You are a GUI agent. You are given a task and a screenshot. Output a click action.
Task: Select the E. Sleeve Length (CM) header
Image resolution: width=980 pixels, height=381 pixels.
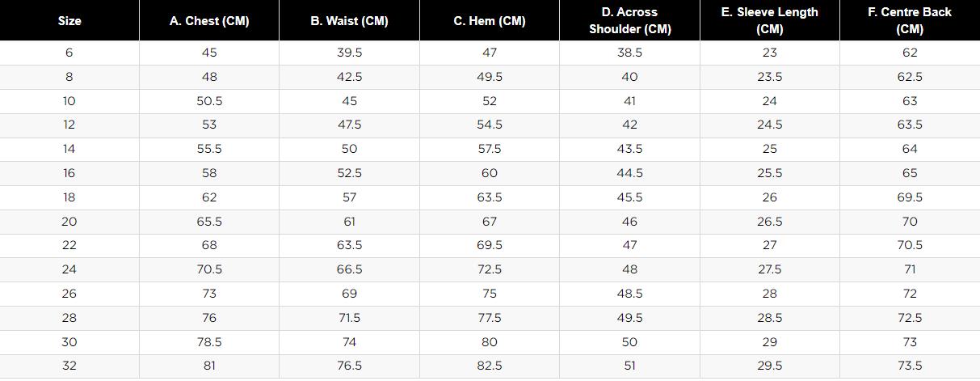click(x=769, y=21)
